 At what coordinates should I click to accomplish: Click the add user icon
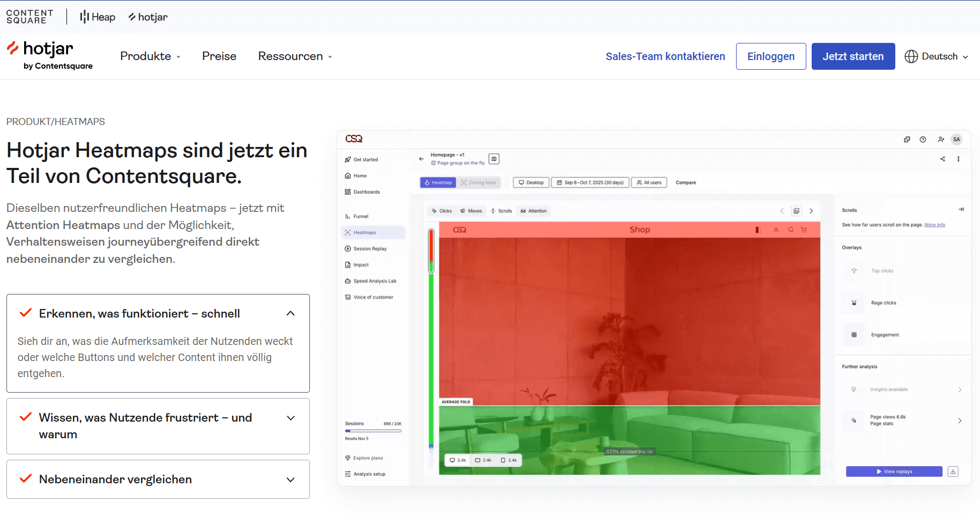(x=941, y=139)
